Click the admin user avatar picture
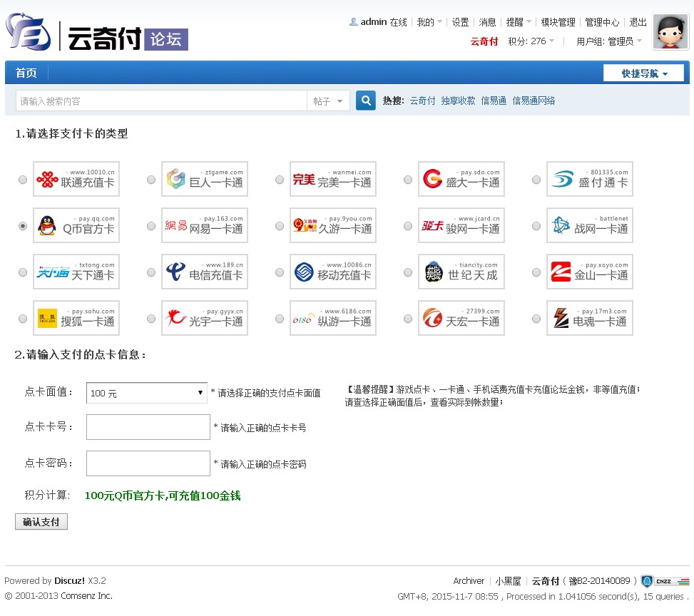Image resolution: width=694 pixels, height=616 pixels. (x=670, y=32)
